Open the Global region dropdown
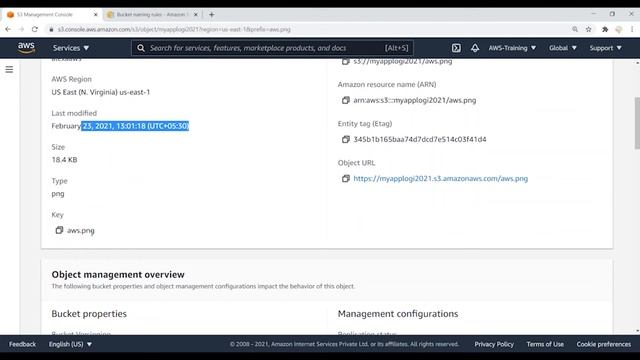Image resolution: width=640 pixels, height=360 pixels. pyautogui.click(x=562, y=48)
